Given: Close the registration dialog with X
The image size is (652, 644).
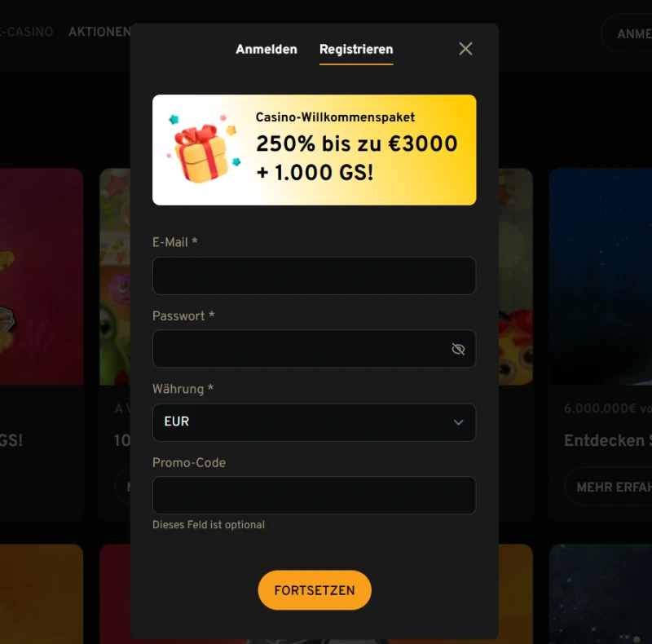Looking at the screenshot, I should (x=465, y=49).
